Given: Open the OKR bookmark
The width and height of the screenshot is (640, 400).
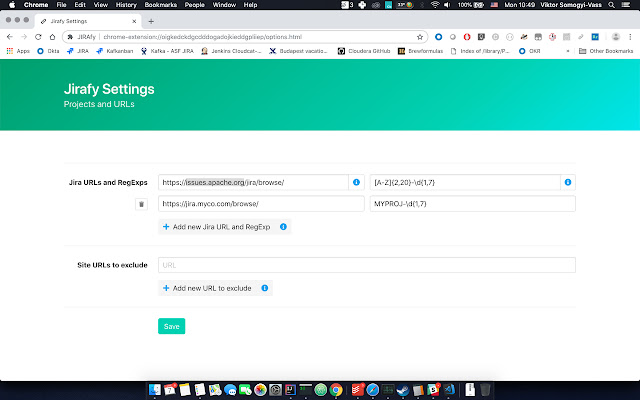Looking at the screenshot, I should click(x=529, y=51).
